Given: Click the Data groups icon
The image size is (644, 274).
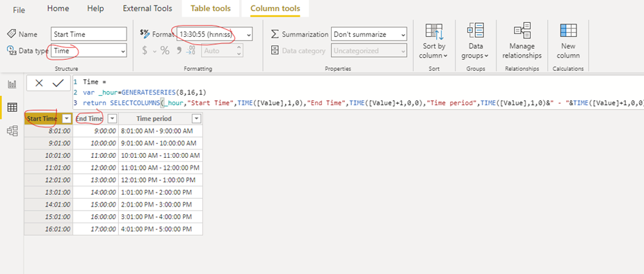Looking at the screenshot, I should point(476,31).
